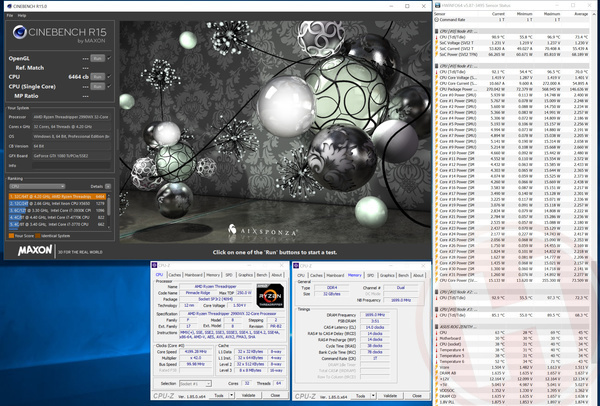Viewport: 600px width, 406px height.
Task: Click Validate in left CPU-Z window
Action: click(248, 395)
